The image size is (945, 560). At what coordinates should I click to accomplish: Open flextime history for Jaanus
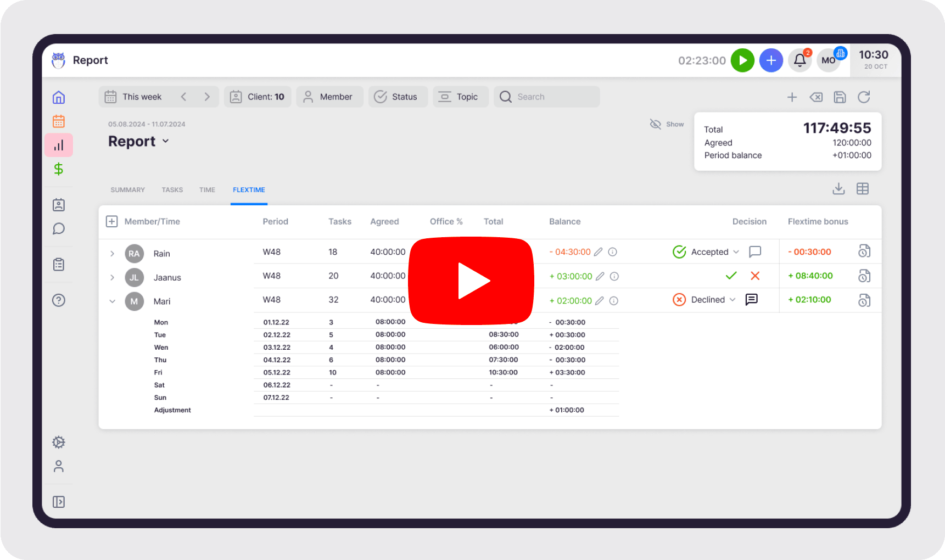pyautogui.click(x=864, y=276)
